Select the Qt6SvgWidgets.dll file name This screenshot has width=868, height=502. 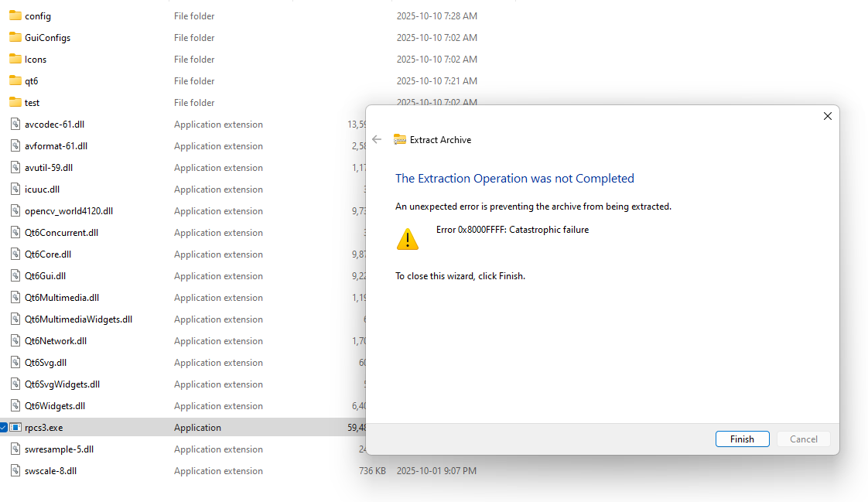(62, 384)
